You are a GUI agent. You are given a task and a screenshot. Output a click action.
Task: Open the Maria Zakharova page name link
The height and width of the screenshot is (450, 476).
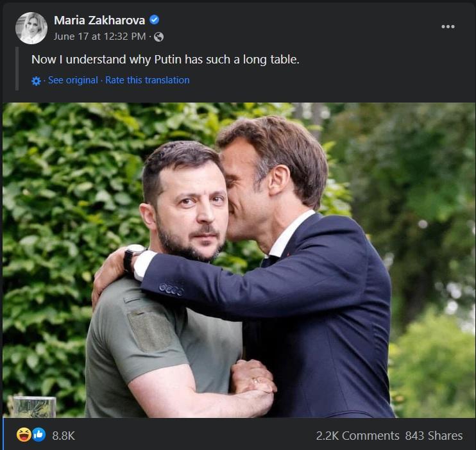coord(99,20)
